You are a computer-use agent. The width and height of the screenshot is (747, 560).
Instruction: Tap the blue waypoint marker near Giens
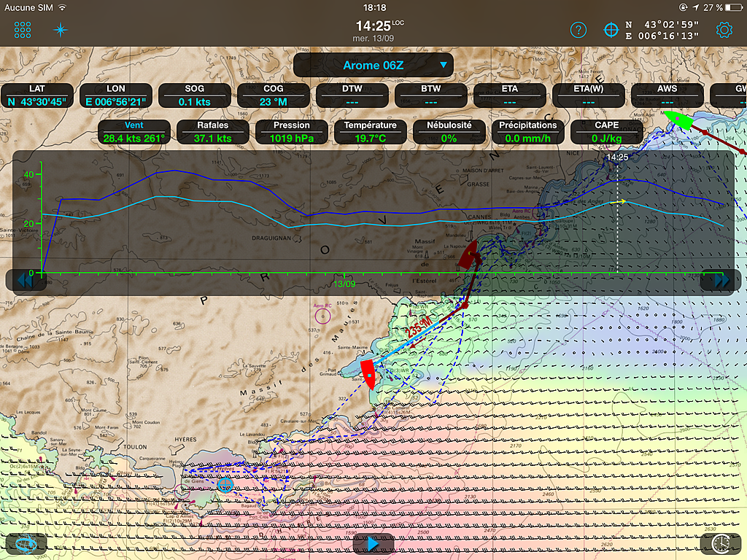click(x=225, y=485)
